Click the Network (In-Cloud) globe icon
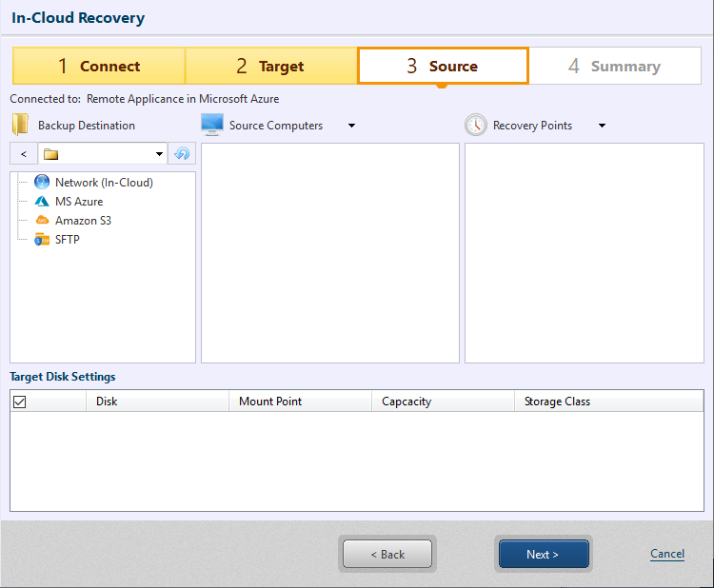Screen dimensions: 714x588 tap(41, 183)
